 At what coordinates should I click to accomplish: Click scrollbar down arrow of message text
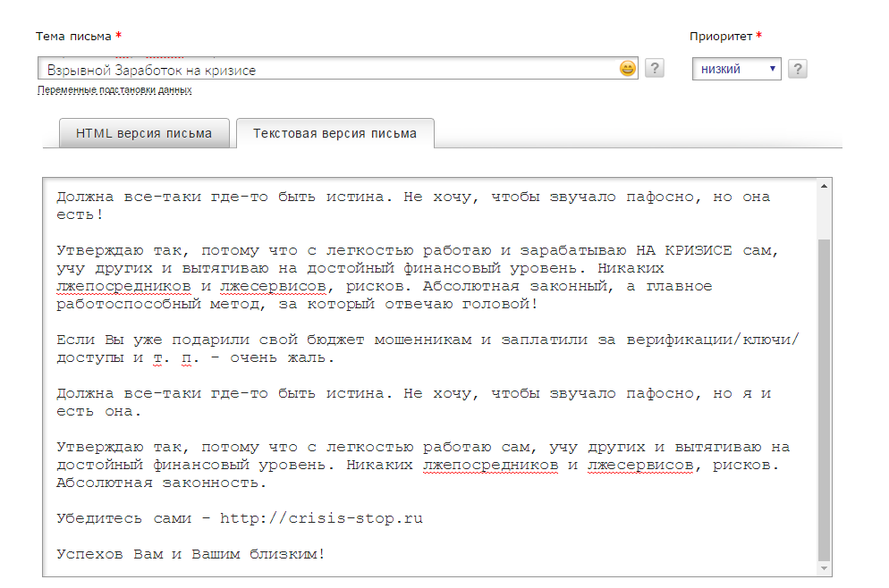[x=824, y=568]
